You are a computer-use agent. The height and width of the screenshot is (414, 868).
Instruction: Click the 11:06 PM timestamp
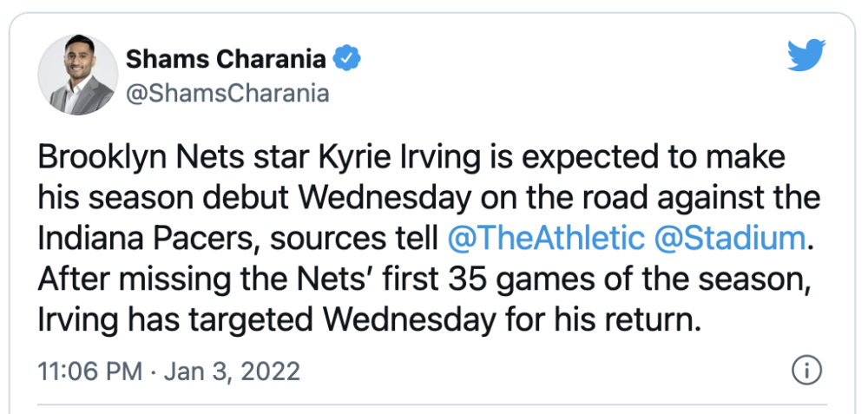pyautogui.click(x=90, y=371)
